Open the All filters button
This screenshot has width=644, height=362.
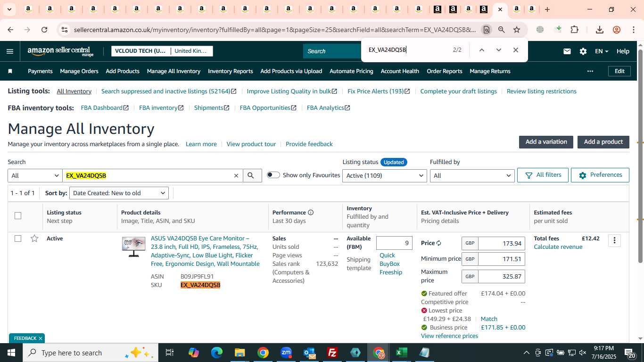543,175
